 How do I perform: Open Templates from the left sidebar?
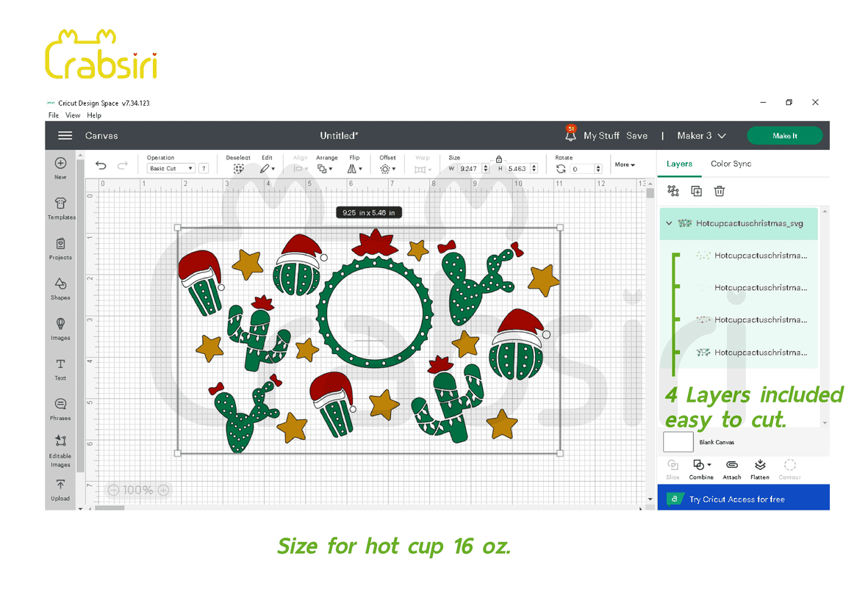pos(61,208)
